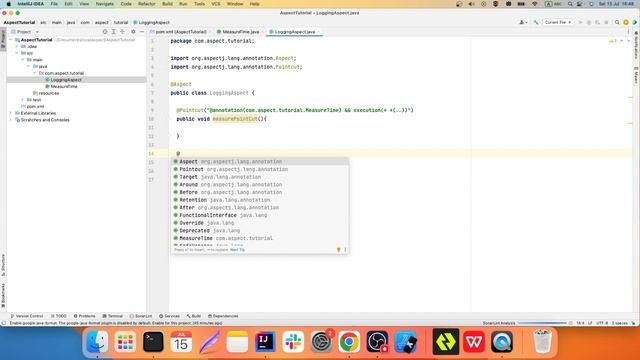This screenshot has height=360, width=640.
Task: Open Search Everywhere magnifier in toolbar
Action: coord(617,22)
